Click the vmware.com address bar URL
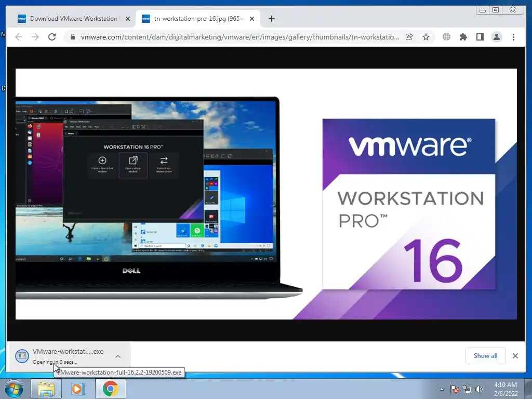532x399 pixels. [240, 37]
